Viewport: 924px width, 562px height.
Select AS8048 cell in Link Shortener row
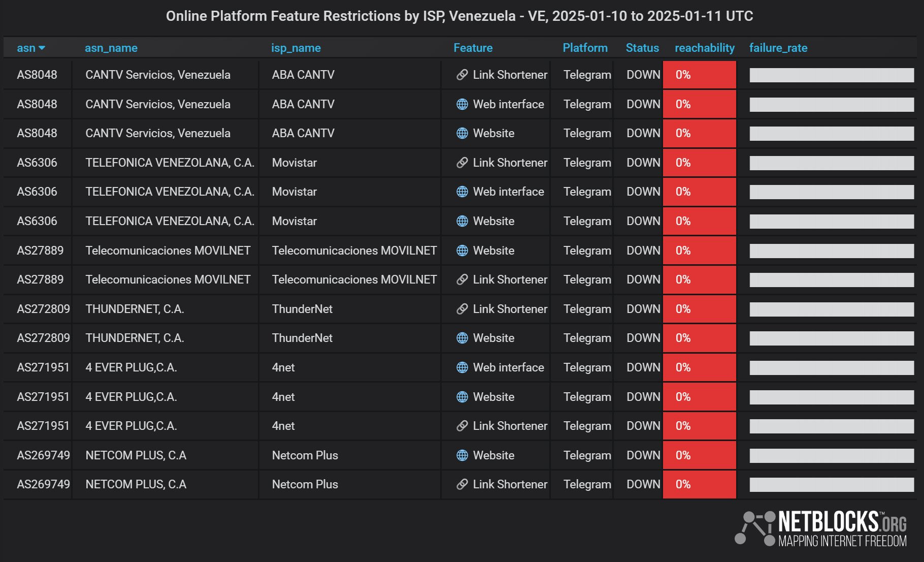37,75
